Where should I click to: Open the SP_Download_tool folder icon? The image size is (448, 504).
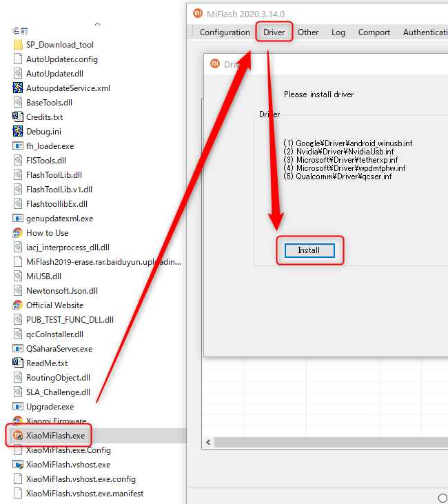(x=18, y=44)
